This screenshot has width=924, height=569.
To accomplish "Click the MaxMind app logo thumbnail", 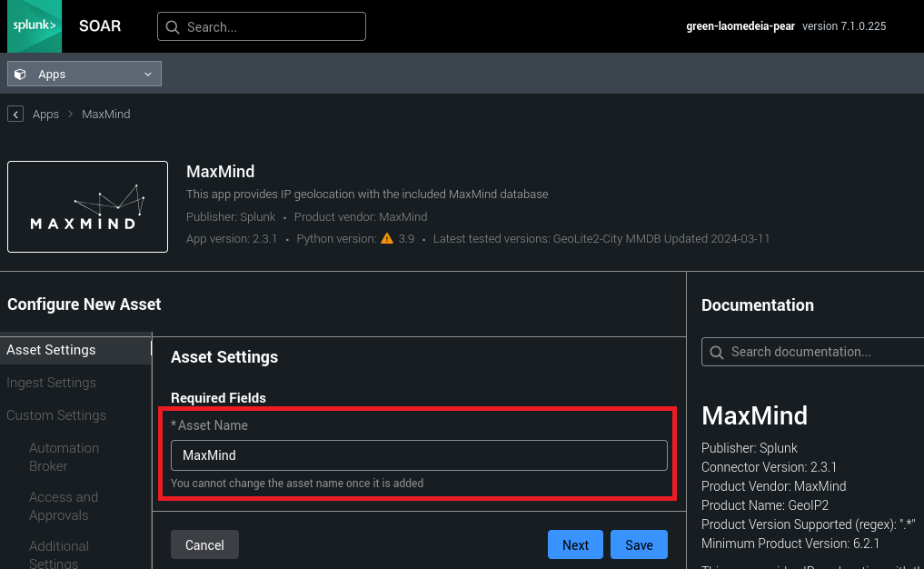I will click(x=87, y=207).
